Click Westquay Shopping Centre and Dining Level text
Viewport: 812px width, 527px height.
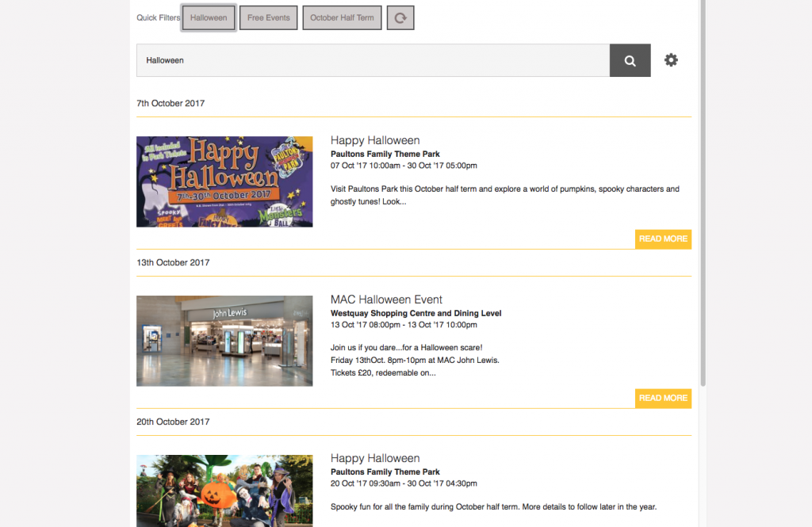(416, 313)
